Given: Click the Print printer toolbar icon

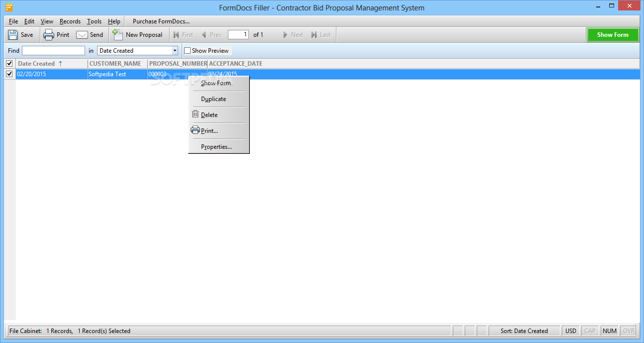Looking at the screenshot, I should [49, 35].
